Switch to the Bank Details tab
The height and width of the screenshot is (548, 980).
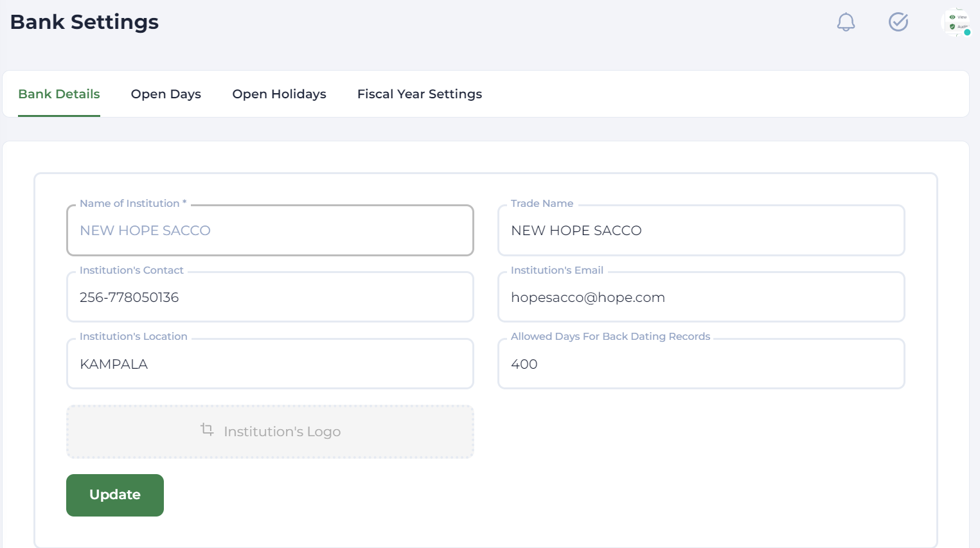(x=59, y=94)
